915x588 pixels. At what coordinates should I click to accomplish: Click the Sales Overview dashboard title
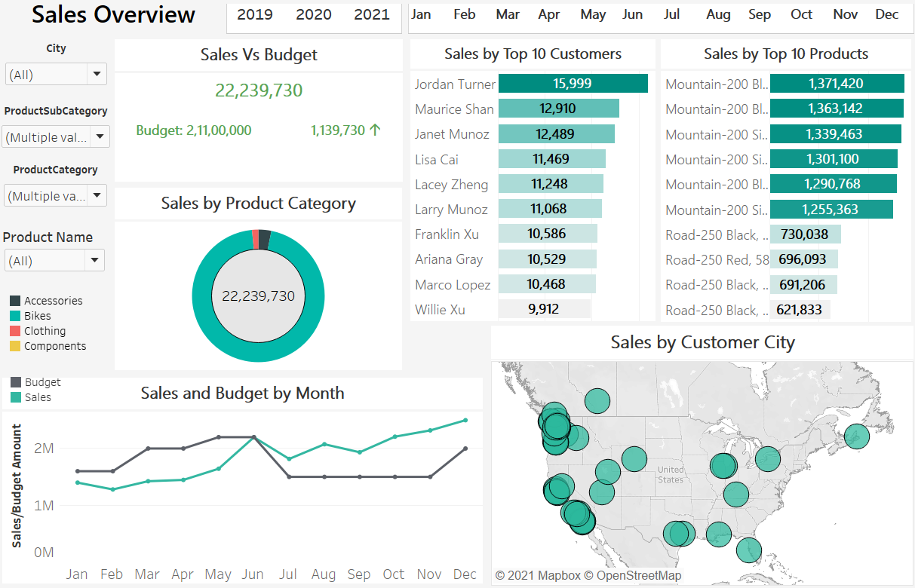114,14
